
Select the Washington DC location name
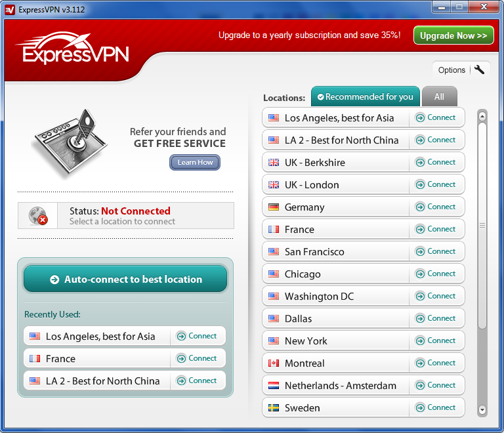tap(319, 297)
